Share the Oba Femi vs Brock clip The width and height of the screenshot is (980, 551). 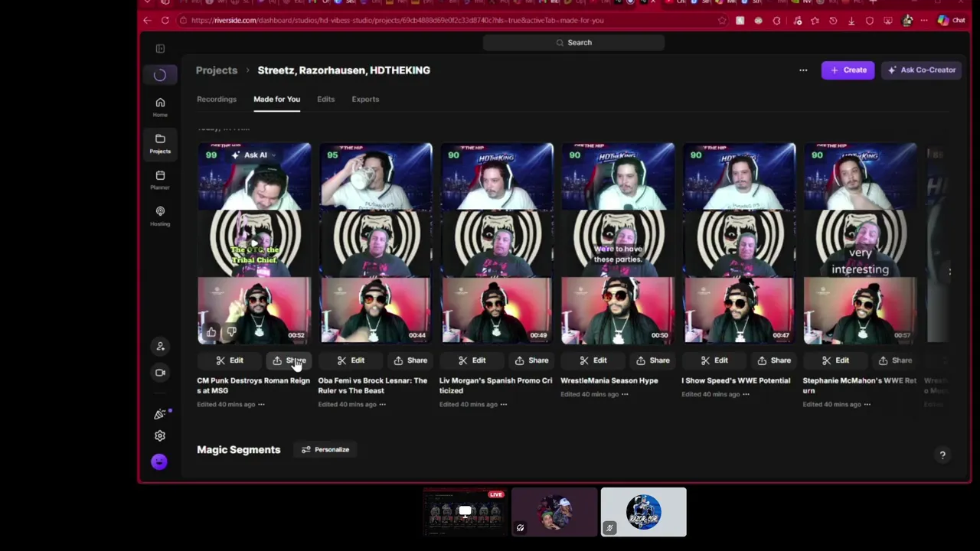pos(410,360)
